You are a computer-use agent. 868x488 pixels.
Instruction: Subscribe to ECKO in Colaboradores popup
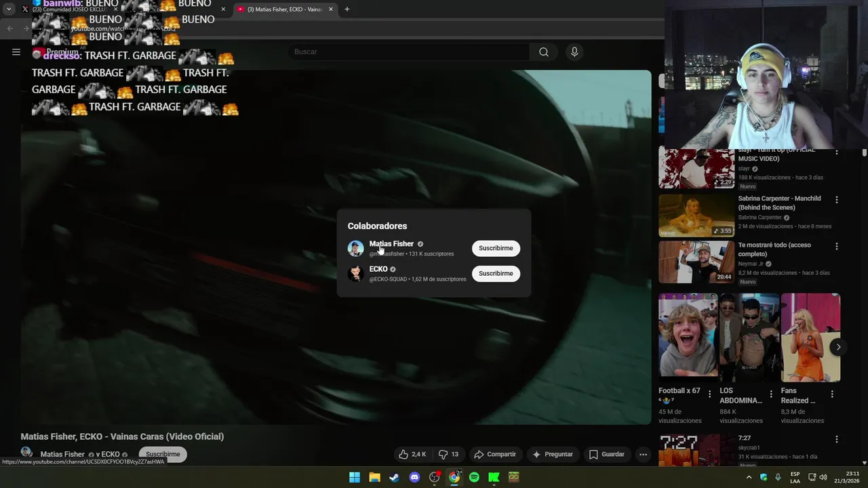point(496,273)
